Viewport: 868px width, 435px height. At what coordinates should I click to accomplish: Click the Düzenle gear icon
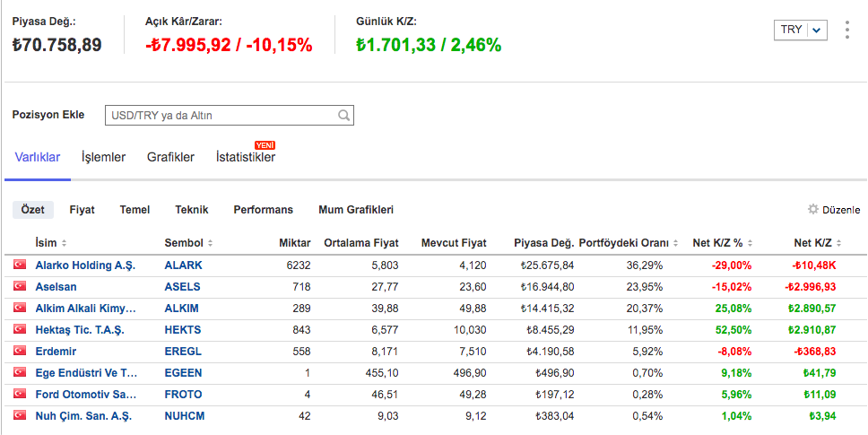813,210
